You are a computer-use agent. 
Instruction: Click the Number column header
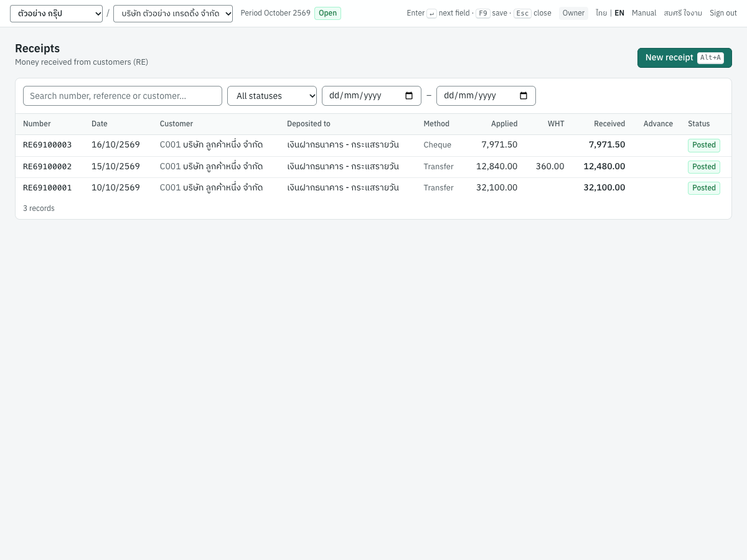[37, 124]
